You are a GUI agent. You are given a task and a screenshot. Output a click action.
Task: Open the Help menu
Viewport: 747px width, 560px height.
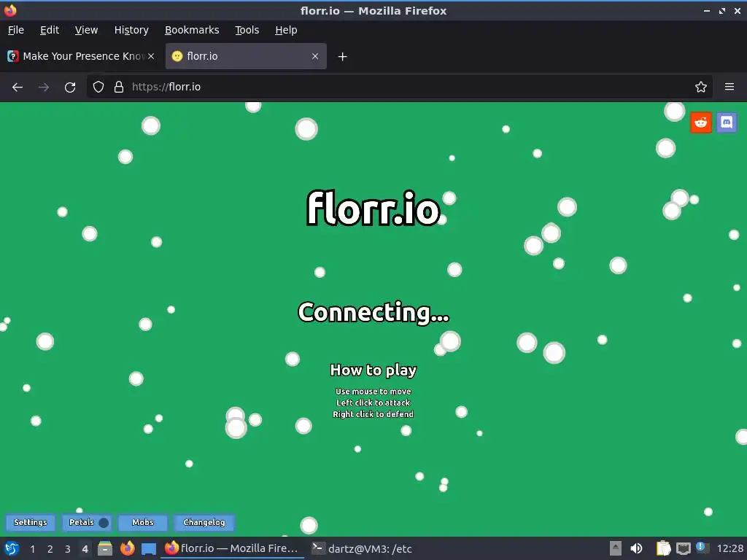286,30
